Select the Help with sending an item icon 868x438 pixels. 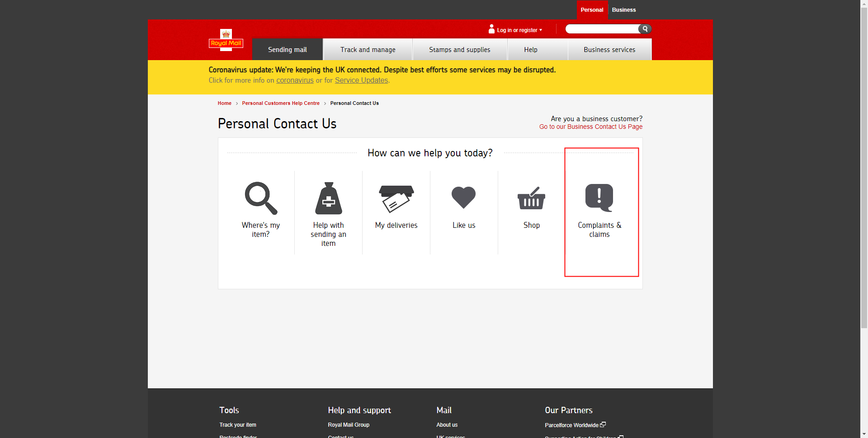[329, 198]
